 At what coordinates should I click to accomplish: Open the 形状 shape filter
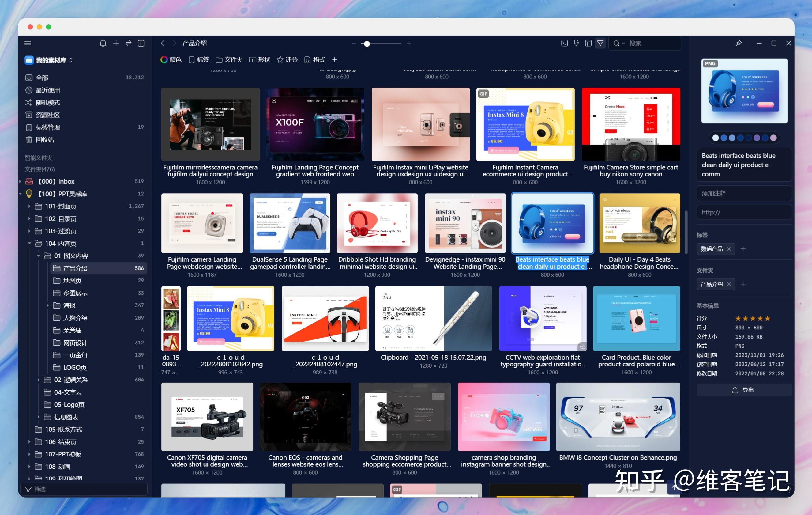coord(260,59)
